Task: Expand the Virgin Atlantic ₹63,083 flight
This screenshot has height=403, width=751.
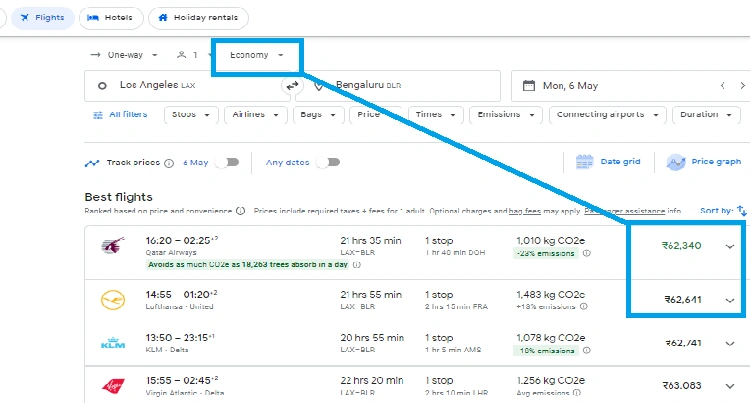Action: click(729, 386)
